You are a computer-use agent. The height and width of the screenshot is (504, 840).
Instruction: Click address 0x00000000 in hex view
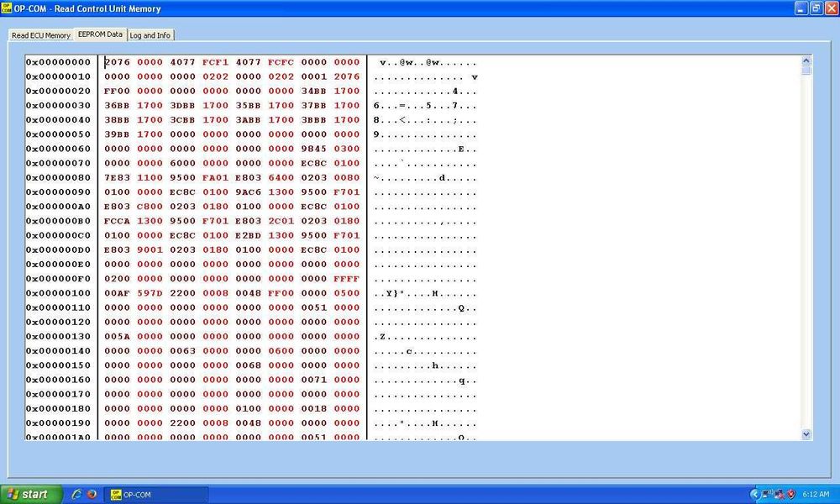pyautogui.click(x=59, y=62)
